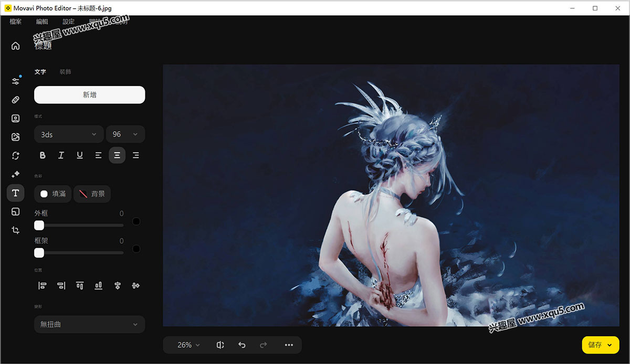Toggle the before/after compare view
The image size is (630, 364).
pos(220,345)
